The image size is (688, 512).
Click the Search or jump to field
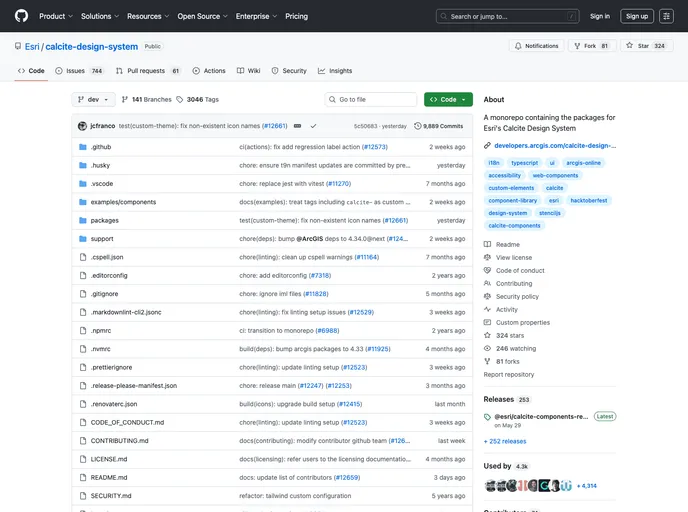[507, 16]
